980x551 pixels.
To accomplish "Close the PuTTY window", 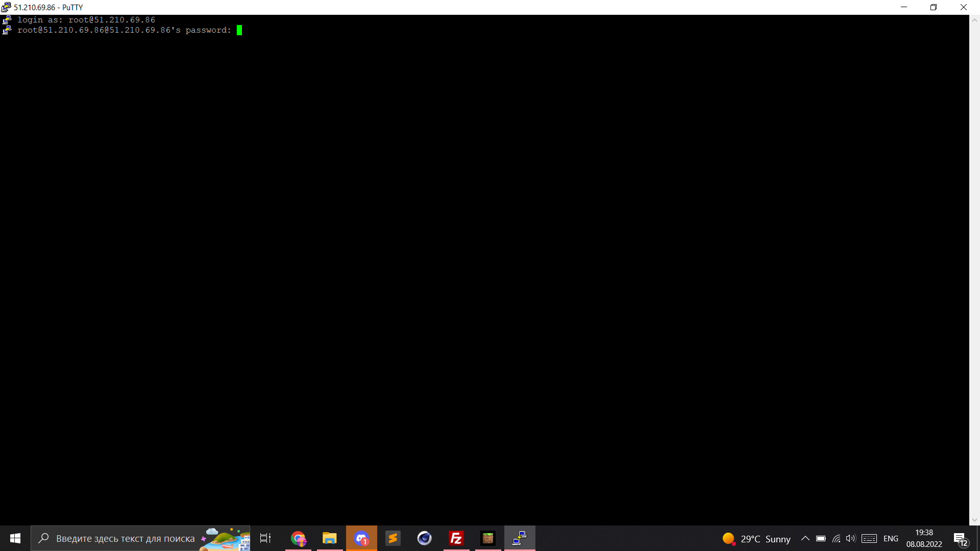I will [x=964, y=7].
